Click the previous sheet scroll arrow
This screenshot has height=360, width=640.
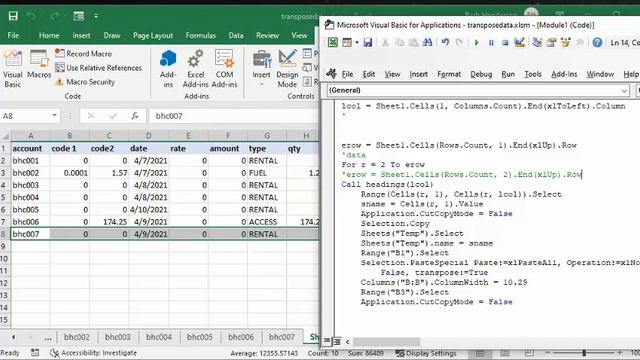[13, 337]
